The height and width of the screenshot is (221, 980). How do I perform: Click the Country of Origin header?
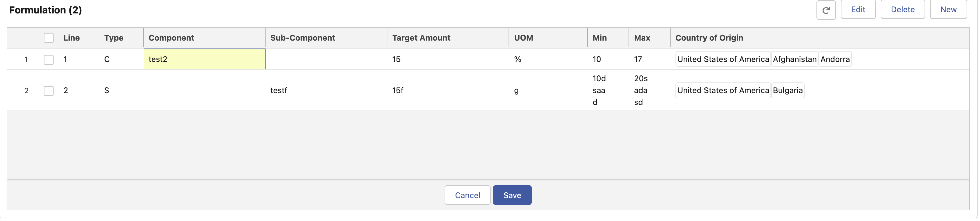(709, 38)
